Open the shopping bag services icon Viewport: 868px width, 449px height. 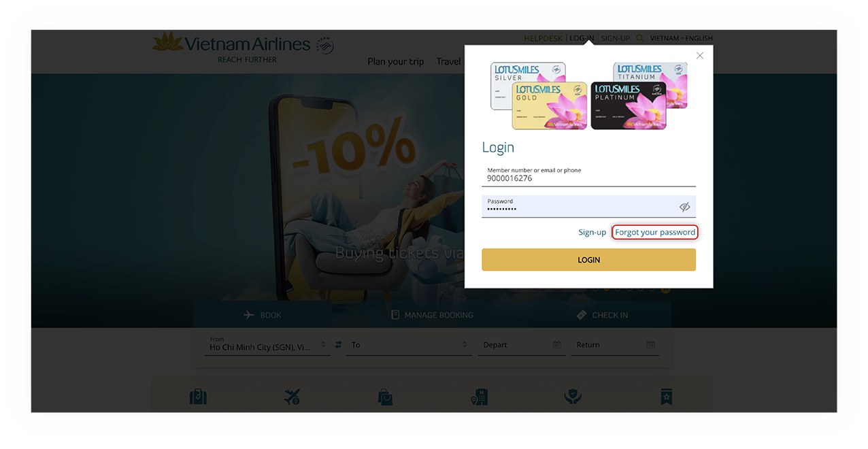(x=385, y=397)
